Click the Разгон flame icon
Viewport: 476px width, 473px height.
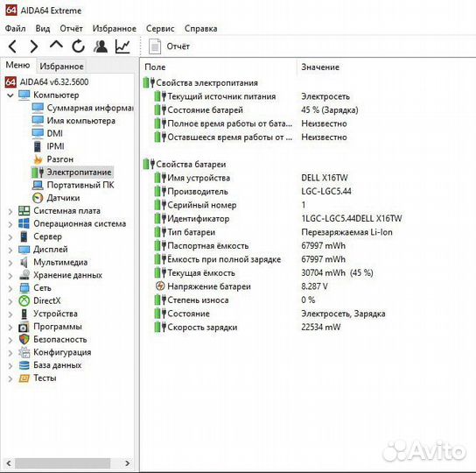pyautogui.click(x=38, y=159)
